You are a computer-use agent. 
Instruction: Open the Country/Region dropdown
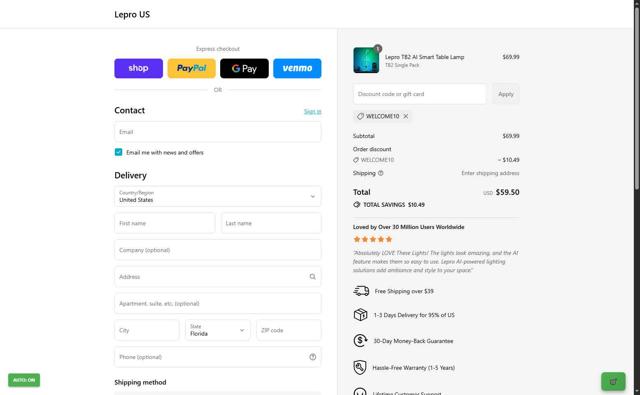pos(218,196)
